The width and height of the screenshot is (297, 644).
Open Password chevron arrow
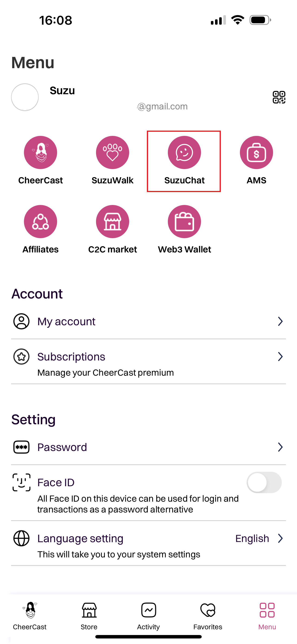tap(280, 447)
